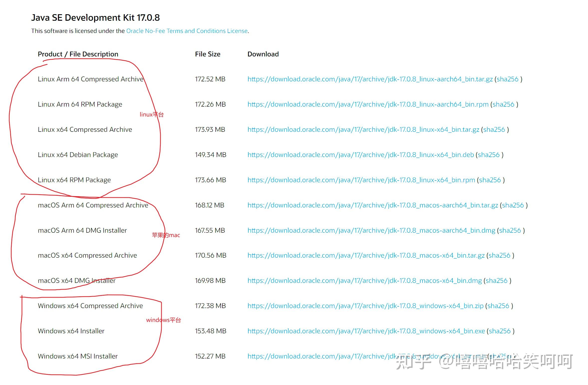The image size is (588, 385).
Task: Open the Oracle No-Fee Terms and Conditions License link
Action: pyautogui.click(x=187, y=31)
